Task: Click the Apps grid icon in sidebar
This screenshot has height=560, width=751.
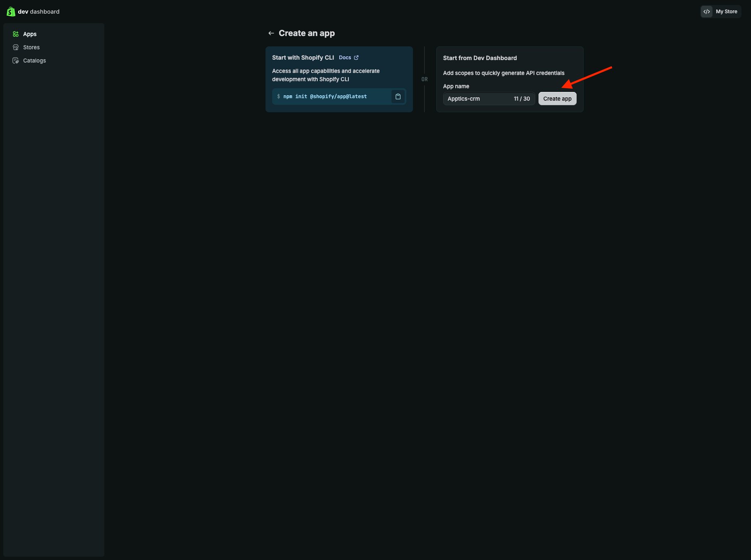Action: (16, 34)
